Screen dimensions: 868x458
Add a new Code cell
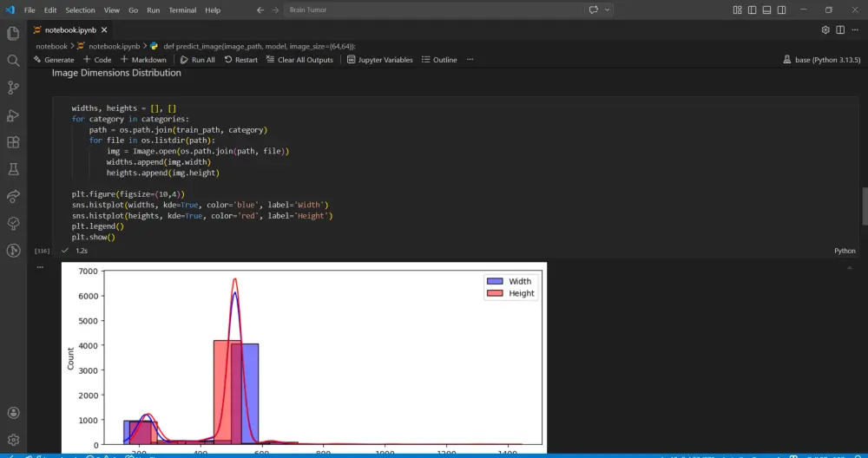[x=97, y=60]
